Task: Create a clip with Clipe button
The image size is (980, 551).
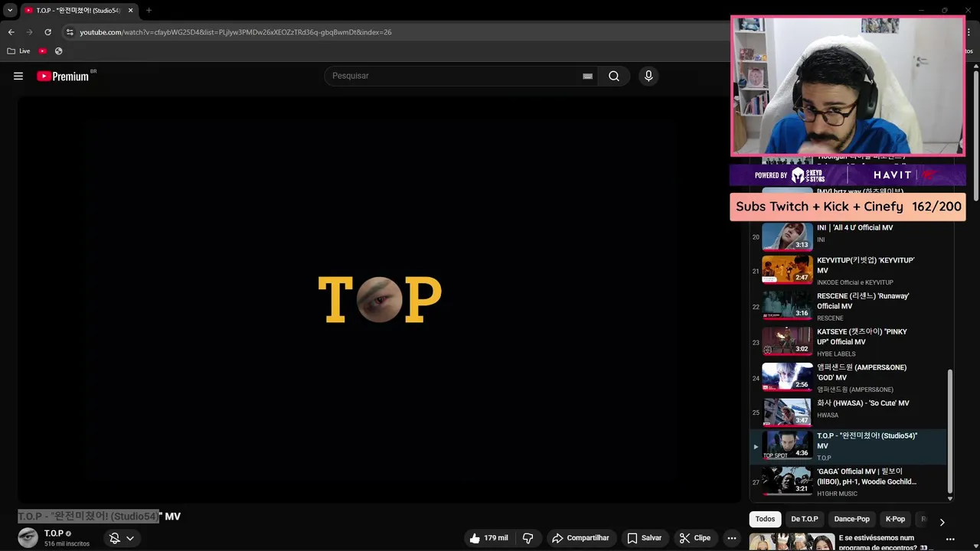Action: click(695, 538)
